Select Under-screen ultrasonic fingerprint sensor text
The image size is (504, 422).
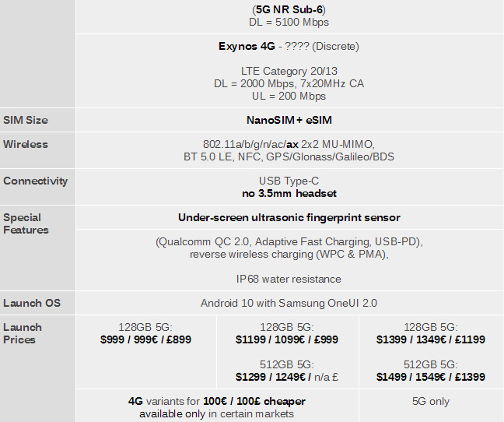pos(289,217)
